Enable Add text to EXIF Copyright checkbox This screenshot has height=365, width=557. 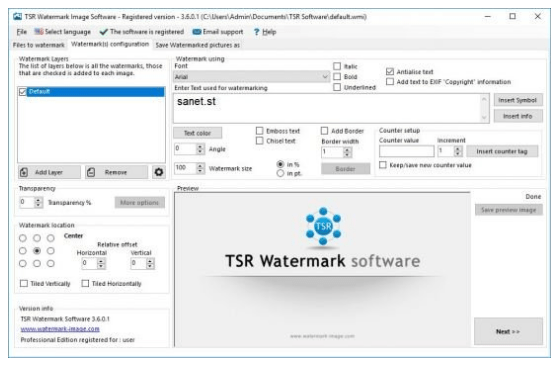click(390, 82)
